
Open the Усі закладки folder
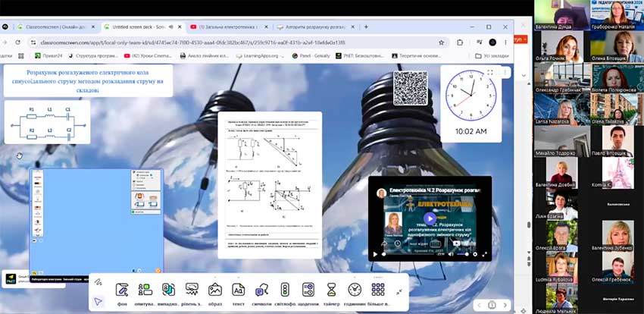tap(492, 56)
